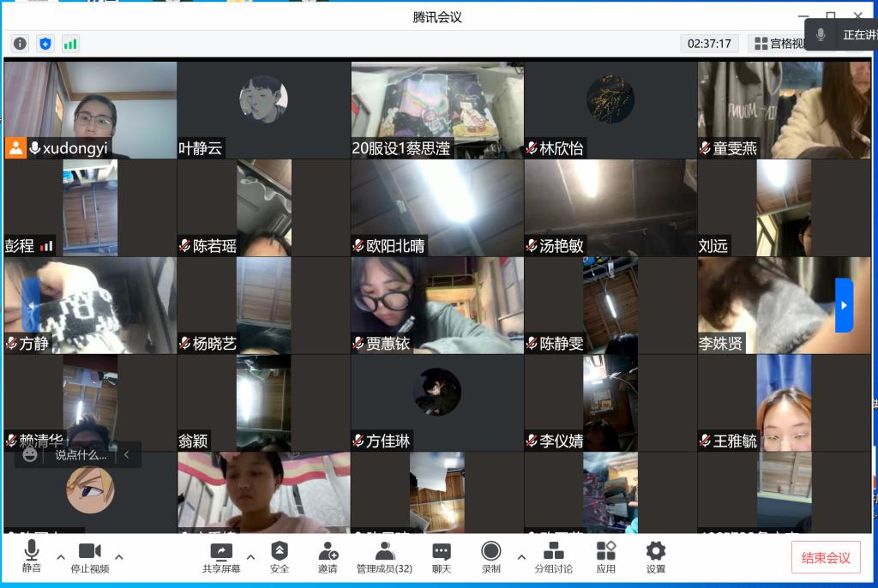Open the Security (安全) options
The height and width of the screenshot is (588, 878).
tap(280, 557)
